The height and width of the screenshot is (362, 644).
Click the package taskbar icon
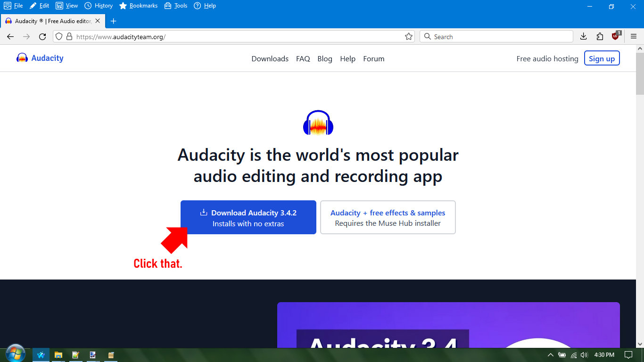tap(111, 355)
